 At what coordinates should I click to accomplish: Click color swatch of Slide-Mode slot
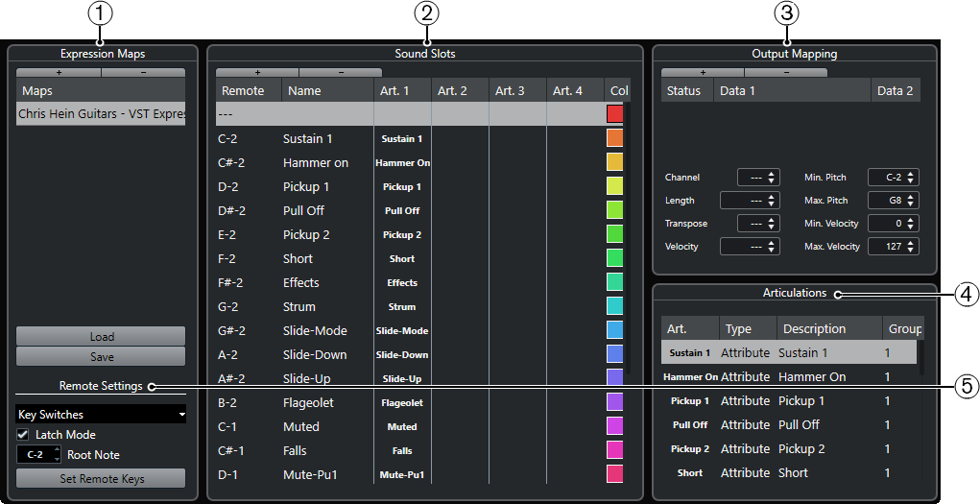[x=614, y=330]
